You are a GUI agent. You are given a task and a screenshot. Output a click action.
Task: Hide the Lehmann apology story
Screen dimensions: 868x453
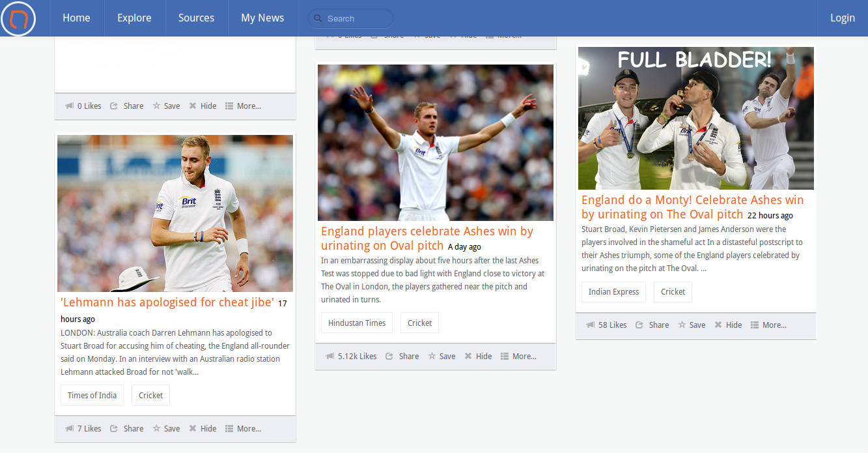tap(203, 429)
